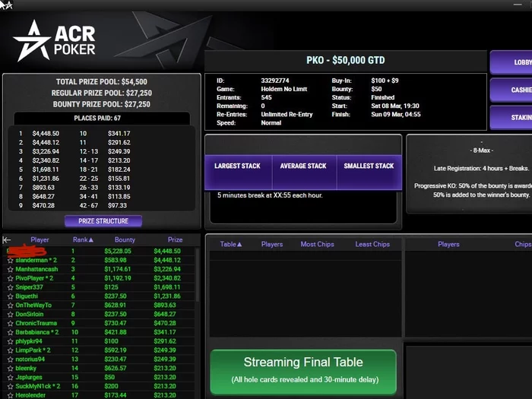Sort seated players panel by Players header
The width and height of the screenshot is (532, 399).
(448, 244)
